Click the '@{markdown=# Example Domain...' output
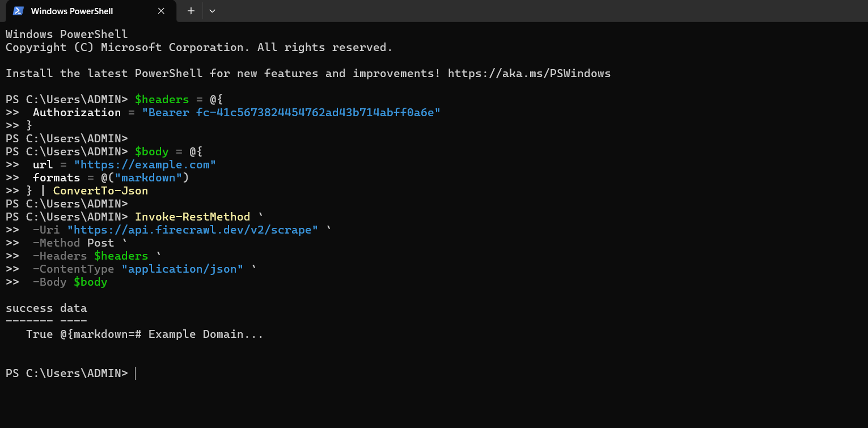Screen dimensions: 868x428 tap(162, 334)
